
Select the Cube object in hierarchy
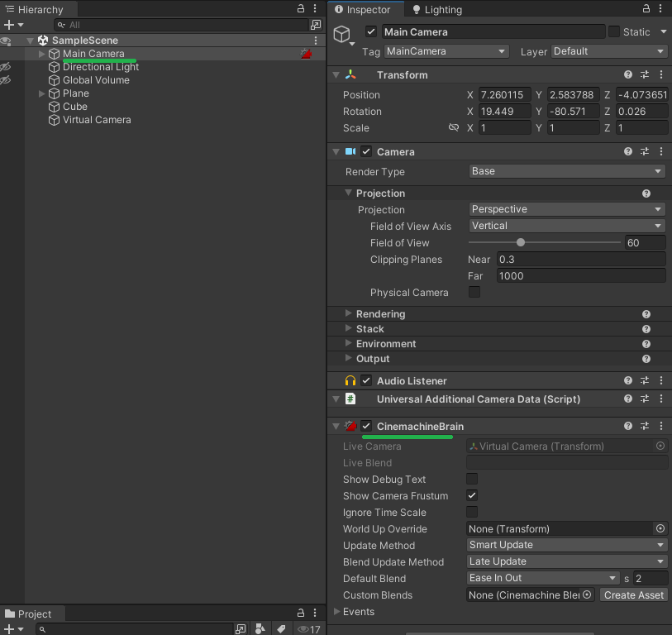coord(75,107)
